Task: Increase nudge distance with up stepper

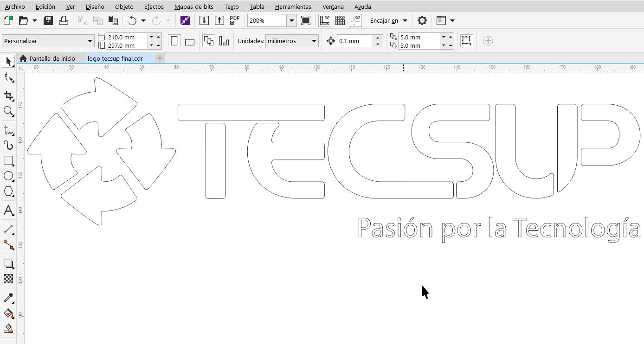Action: point(378,38)
